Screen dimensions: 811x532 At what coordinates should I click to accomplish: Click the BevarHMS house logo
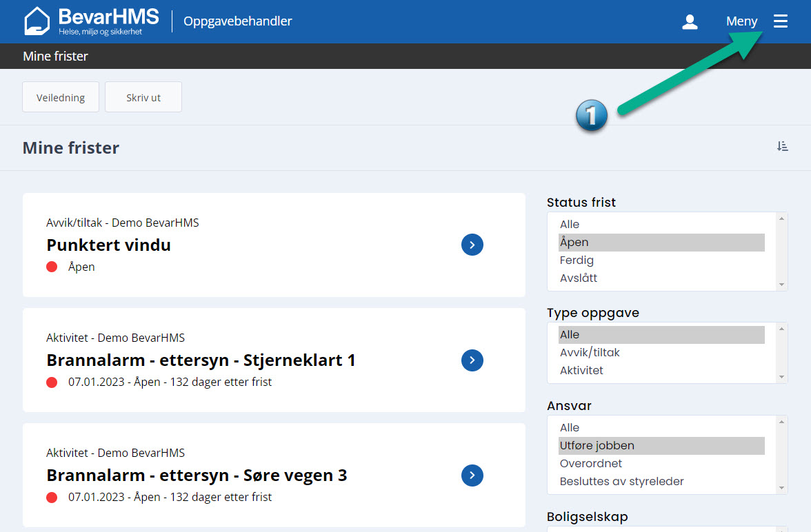[x=37, y=21]
